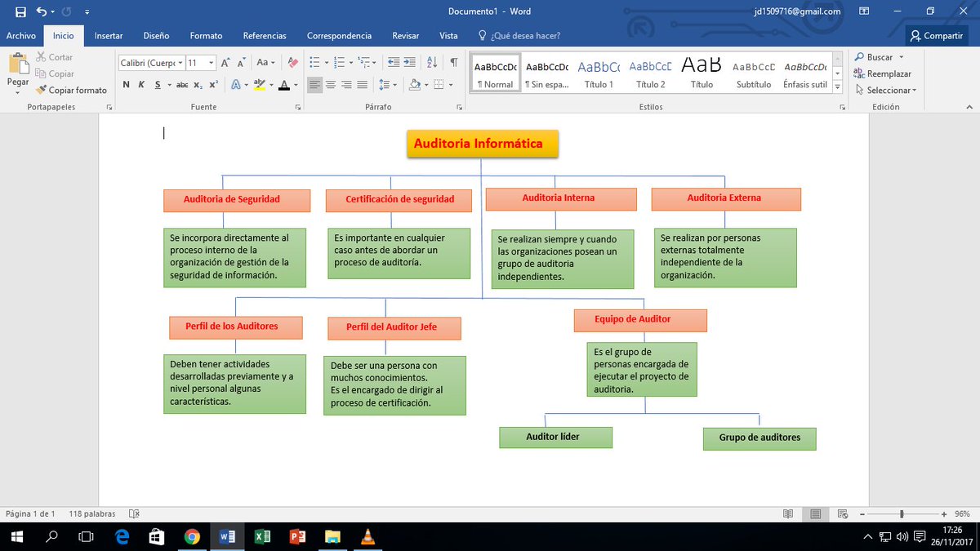The height and width of the screenshot is (551, 980).
Task: Adjust the zoom slider in status bar
Action: tap(902, 514)
